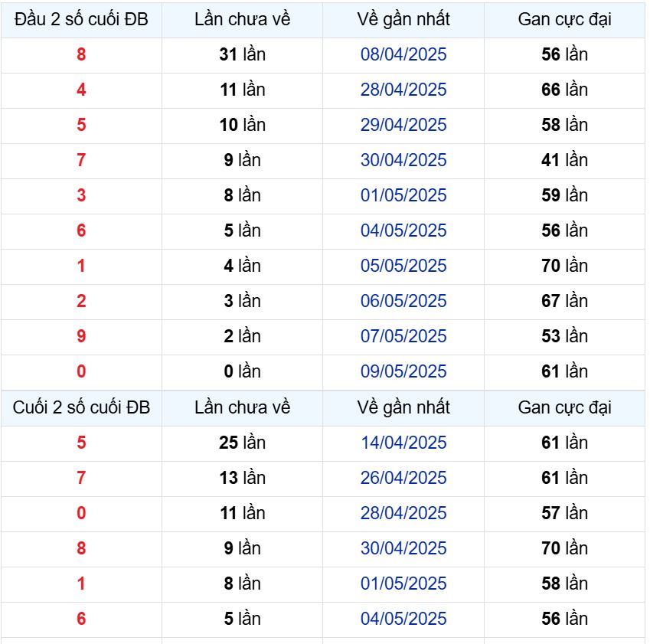Select the red number 9 in the Đầu table
This screenshot has width=650, height=644.
click(x=81, y=337)
